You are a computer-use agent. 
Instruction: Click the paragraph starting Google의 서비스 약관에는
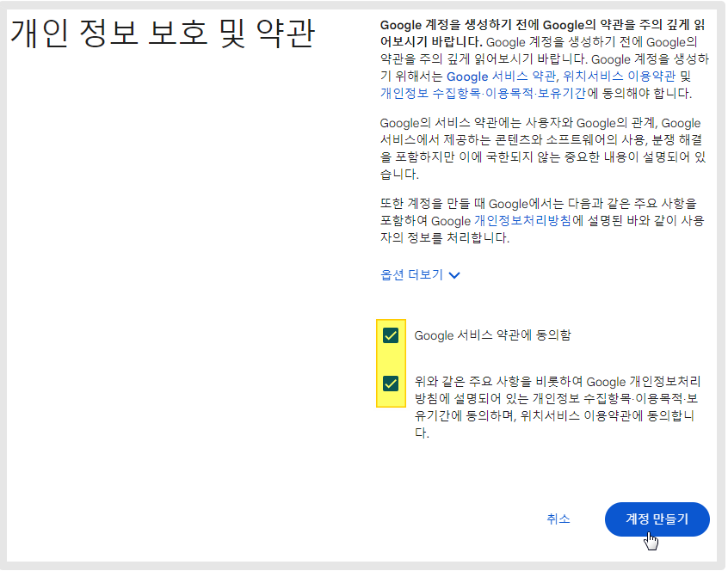[543, 149]
